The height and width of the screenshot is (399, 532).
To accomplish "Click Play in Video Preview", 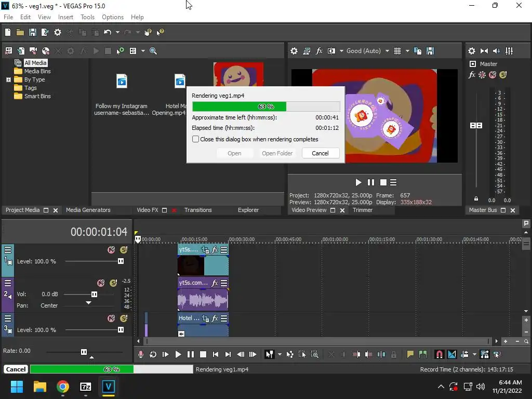I will [358, 182].
